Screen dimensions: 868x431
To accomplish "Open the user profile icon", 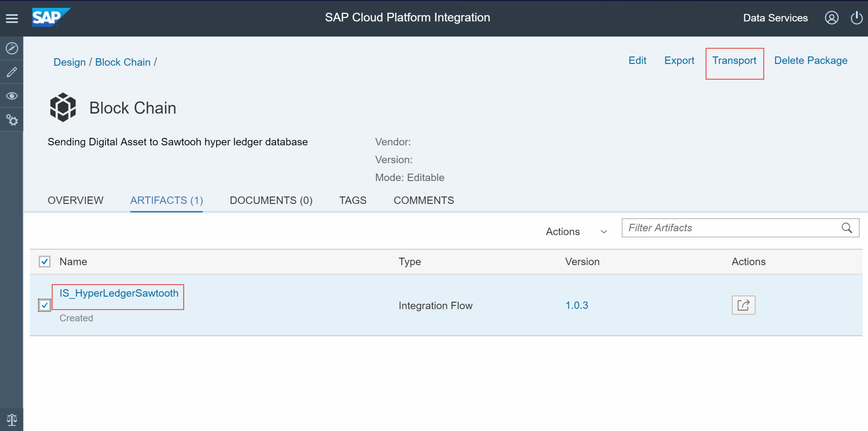I will pyautogui.click(x=831, y=18).
